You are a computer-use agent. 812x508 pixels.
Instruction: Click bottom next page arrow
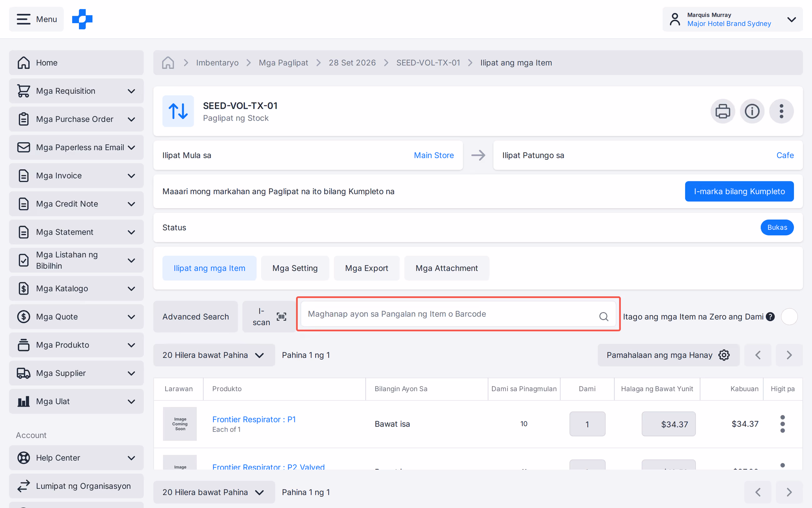[789, 492]
